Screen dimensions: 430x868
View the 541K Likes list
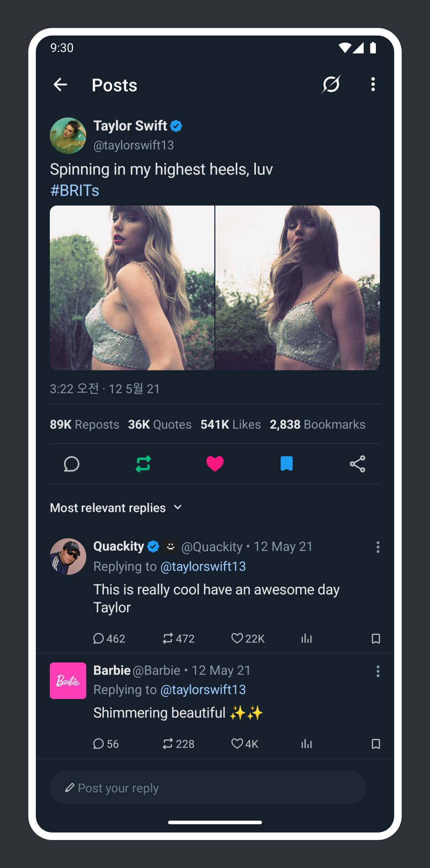(230, 424)
